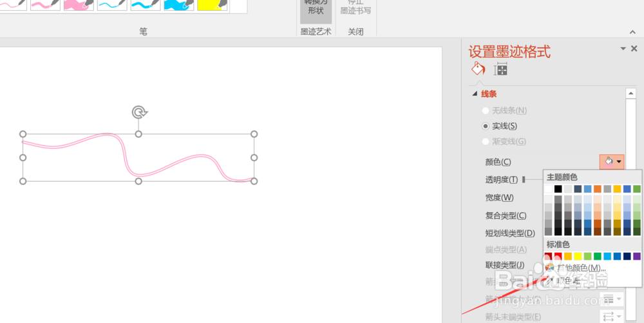Screen dimensions: 644x323
Task: Click the 短划线类型(D) dash type label
Action: [510, 233]
